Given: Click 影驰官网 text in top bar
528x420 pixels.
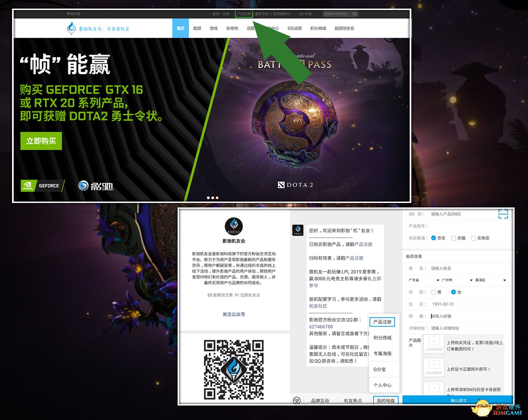Looking at the screenshot, I should (73, 14).
